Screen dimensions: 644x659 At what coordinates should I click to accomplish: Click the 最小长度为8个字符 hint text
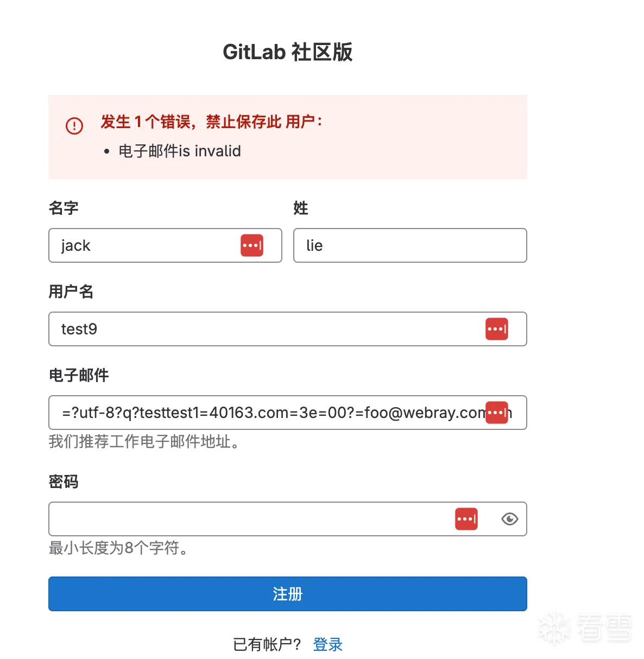click(x=118, y=548)
